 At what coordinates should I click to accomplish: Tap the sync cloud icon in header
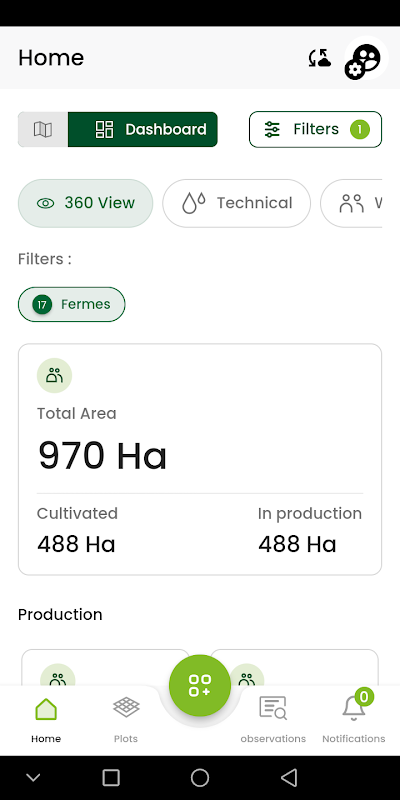coord(319,58)
